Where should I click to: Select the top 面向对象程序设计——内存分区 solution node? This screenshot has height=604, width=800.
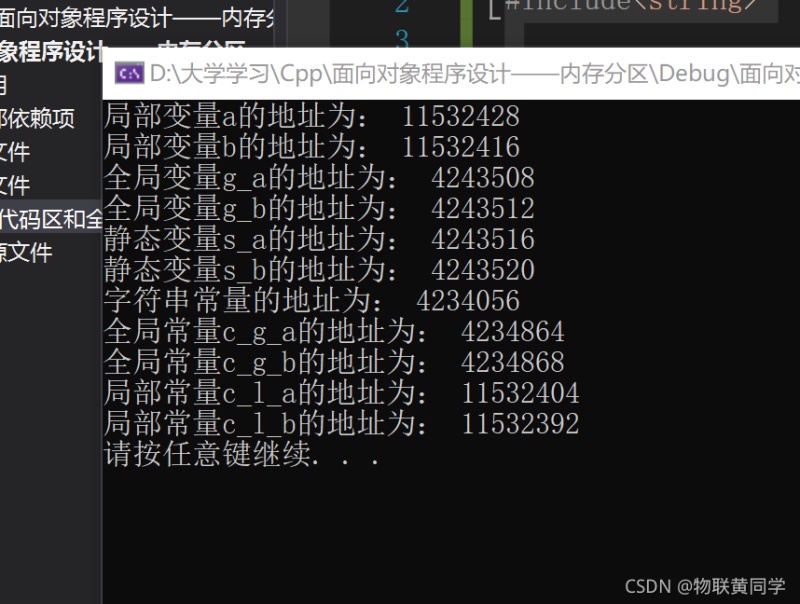(137, 18)
